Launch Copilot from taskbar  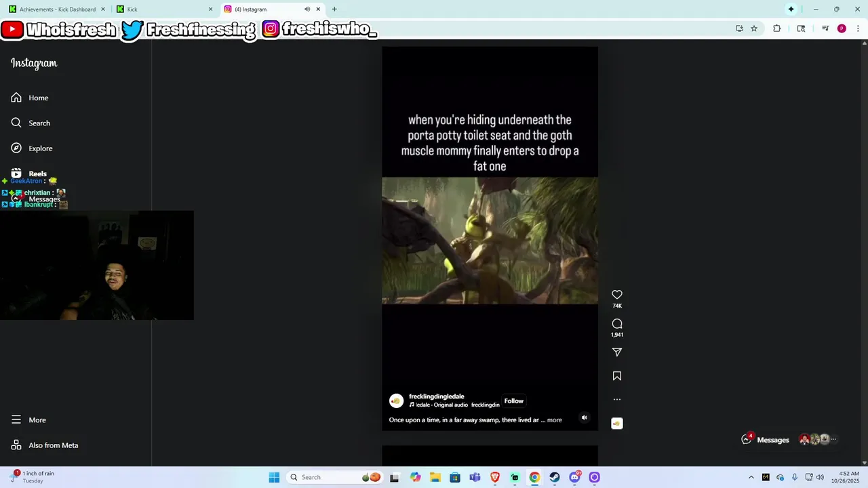pyautogui.click(x=415, y=477)
